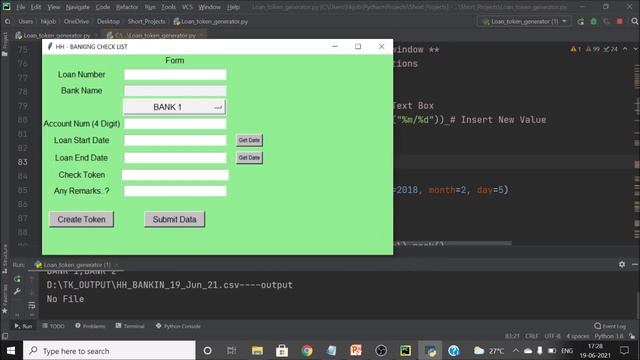Click the Type here to search box
This screenshot has height=360, width=640.
pyautogui.click(x=109, y=351)
